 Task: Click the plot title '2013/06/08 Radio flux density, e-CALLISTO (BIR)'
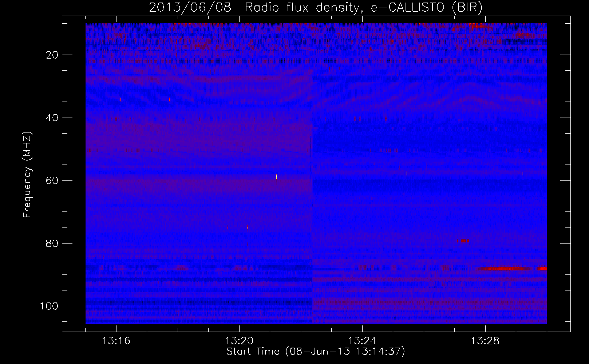point(316,7)
